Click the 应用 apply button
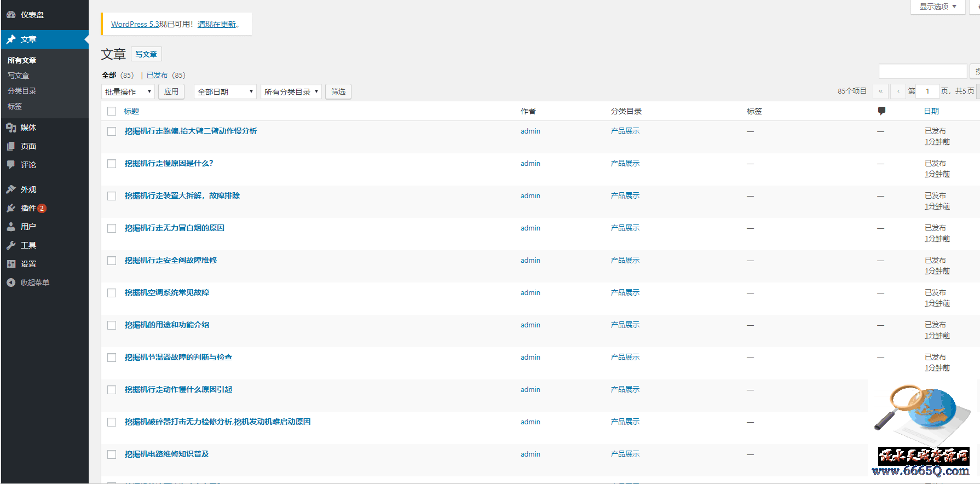This screenshot has height=484, width=980. coord(171,91)
